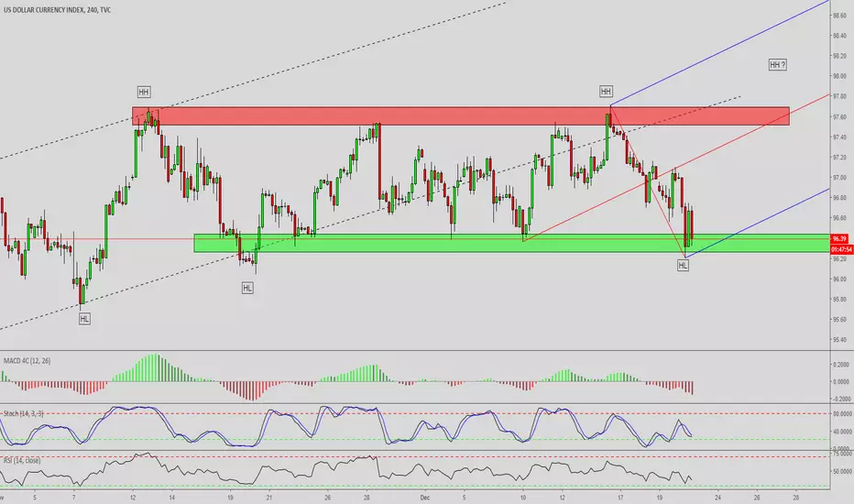
Task: Select the green support zone rectangle
Action: pos(512,243)
